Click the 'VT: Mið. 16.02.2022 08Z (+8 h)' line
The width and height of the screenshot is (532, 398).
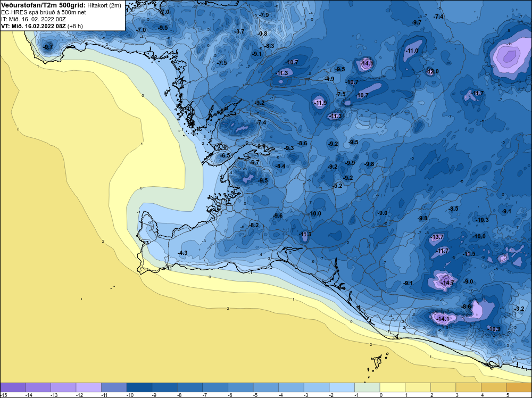click(41, 26)
